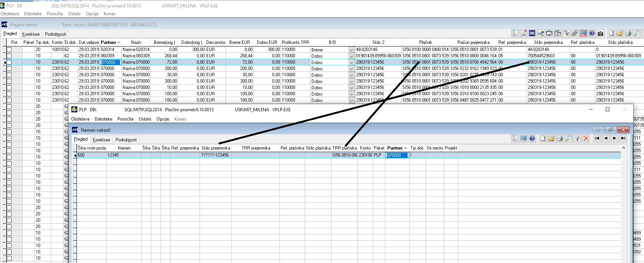Open B/D dropdown on the Breme row
This screenshot has width=644, height=263.
(352, 49)
